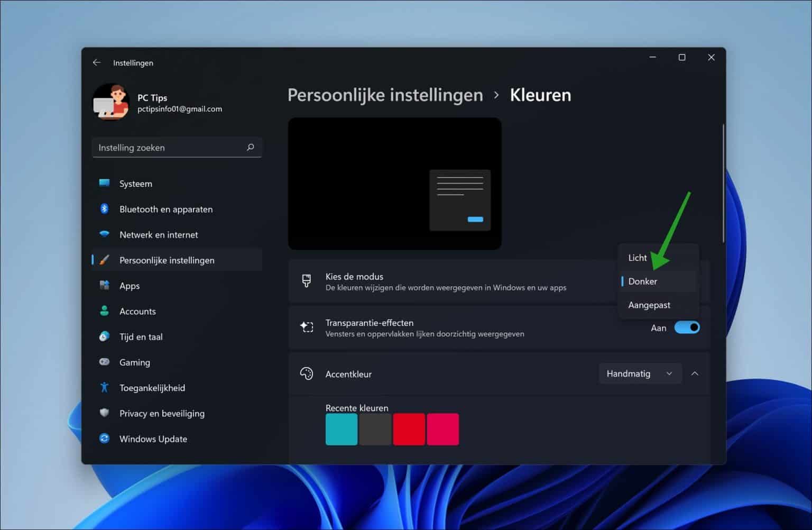The height and width of the screenshot is (530, 812).
Task: Open the Apps section icon
Action: 105,286
